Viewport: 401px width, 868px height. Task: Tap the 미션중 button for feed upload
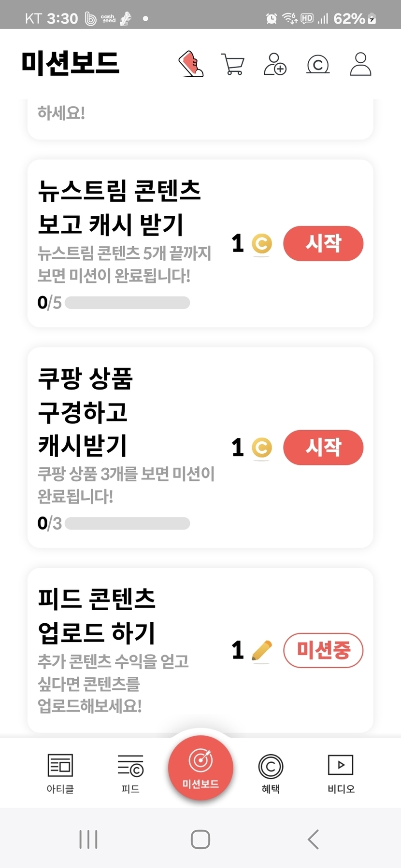click(323, 650)
